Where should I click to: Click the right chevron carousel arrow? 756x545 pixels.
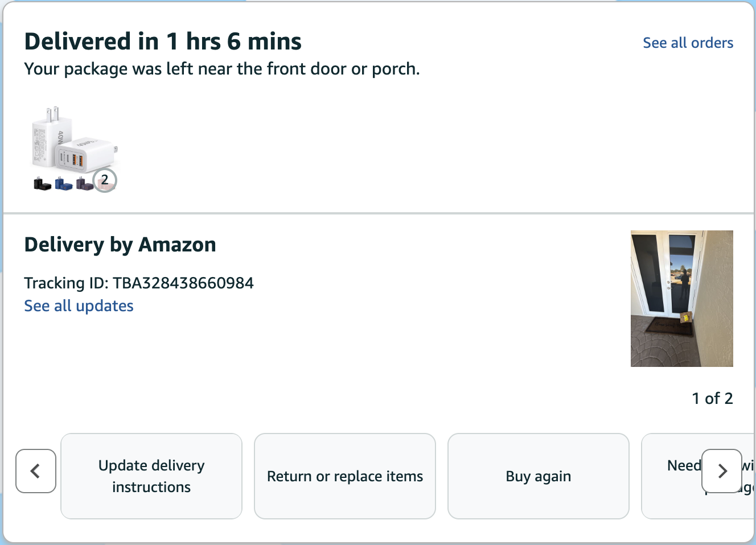[x=722, y=471]
